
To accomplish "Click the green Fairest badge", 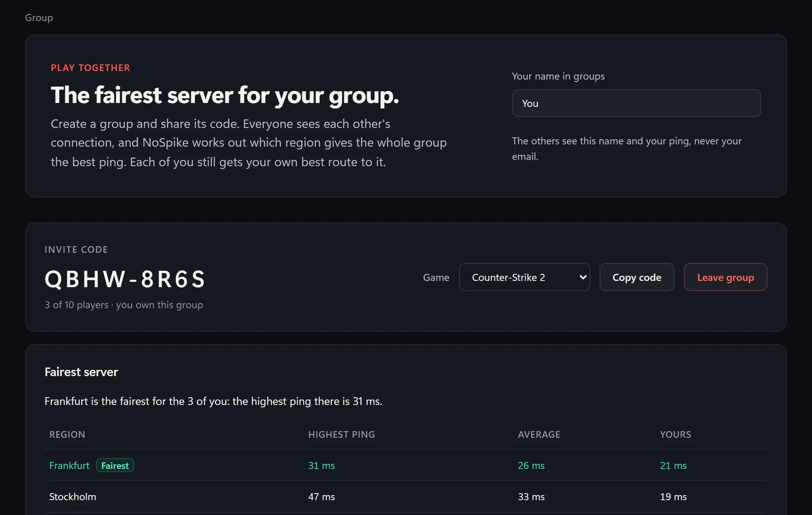I will (115, 465).
